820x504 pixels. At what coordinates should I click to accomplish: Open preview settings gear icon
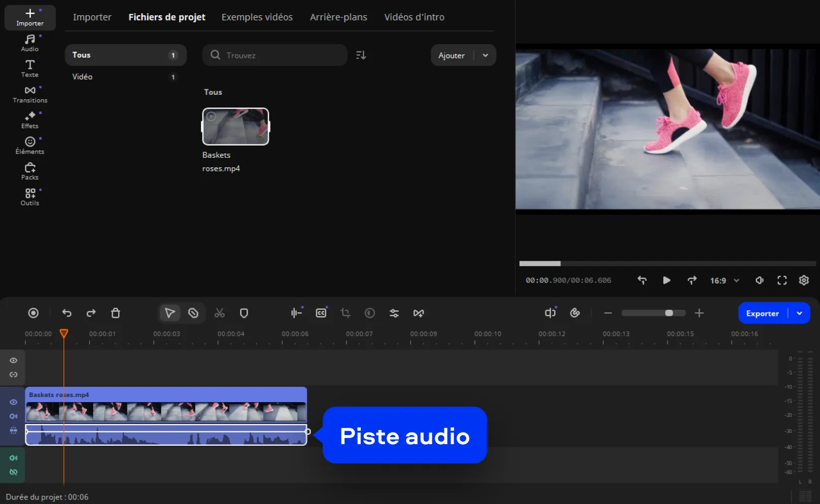tap(804, 280)
